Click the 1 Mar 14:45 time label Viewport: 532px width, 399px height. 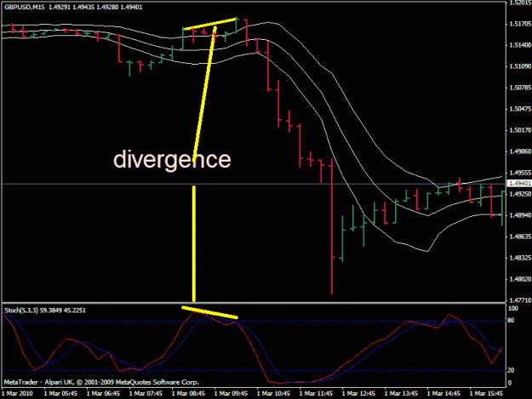point(443,394)
